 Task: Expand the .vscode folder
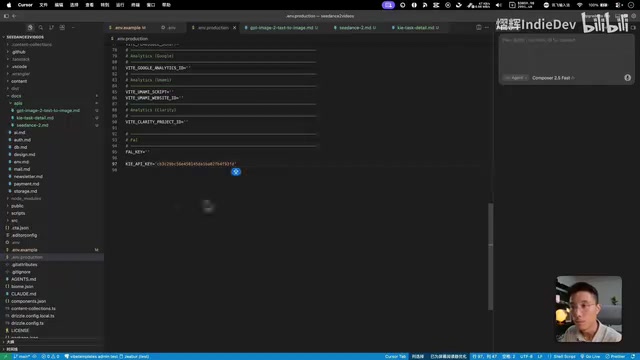point(19,67)
